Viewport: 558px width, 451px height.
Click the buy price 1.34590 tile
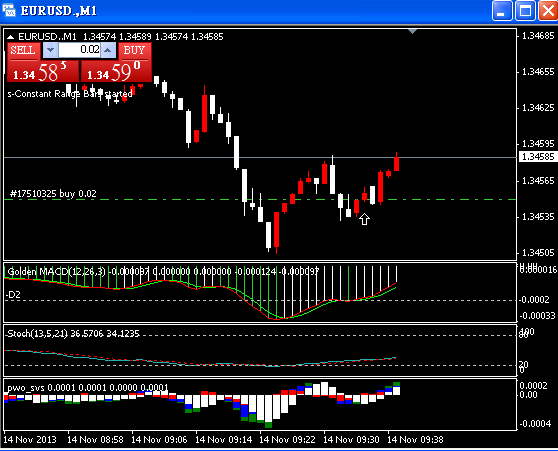pos(116,71)
